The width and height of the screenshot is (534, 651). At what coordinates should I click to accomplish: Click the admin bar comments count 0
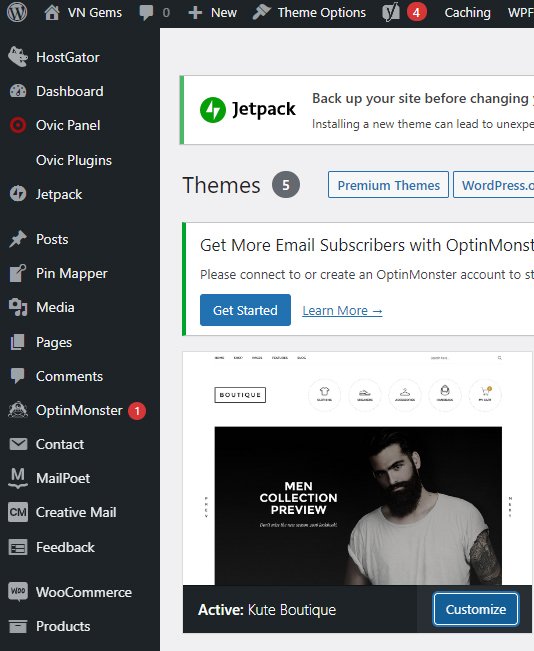pos(166,13)
